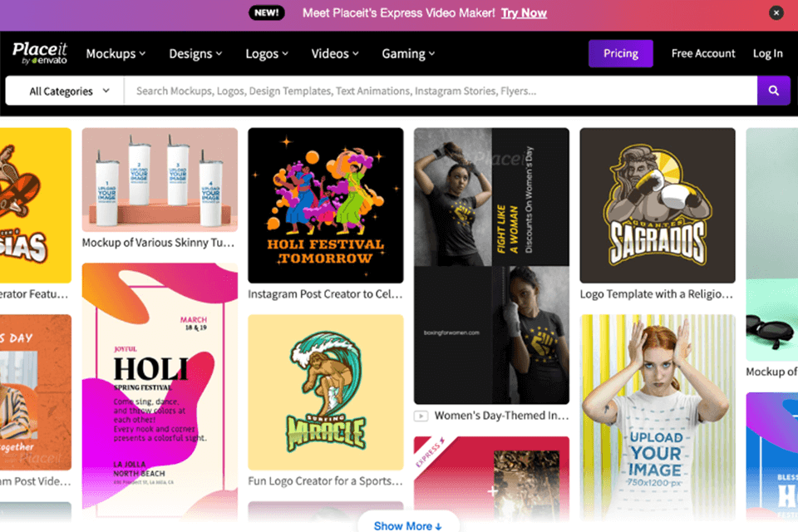Play the Women's Day-Themed video preview
This screenshot has height=532, width=798.
(422, 415)
